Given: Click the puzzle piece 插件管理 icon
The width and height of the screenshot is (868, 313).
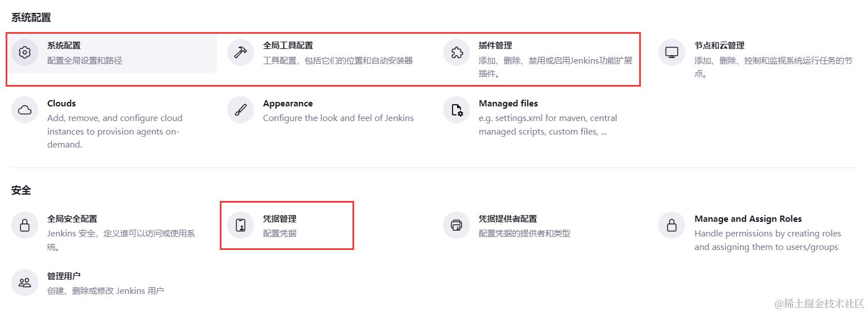Looking at the screenshot, I should point(456,52).
